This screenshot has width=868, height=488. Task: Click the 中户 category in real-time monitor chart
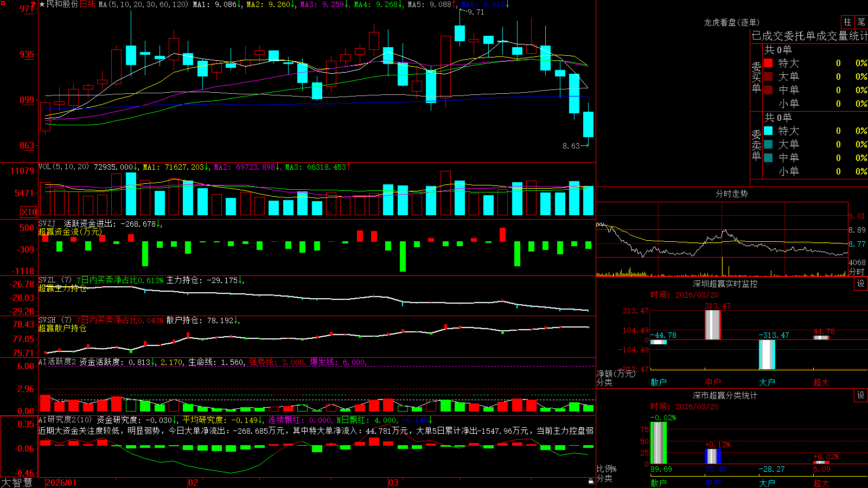point(713,382)
